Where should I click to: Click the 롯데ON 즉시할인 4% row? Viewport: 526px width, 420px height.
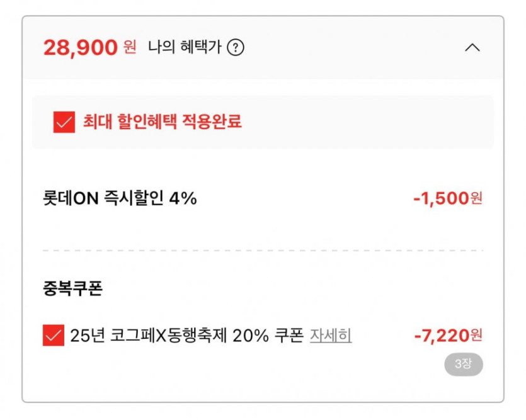[x=119, y=198]
